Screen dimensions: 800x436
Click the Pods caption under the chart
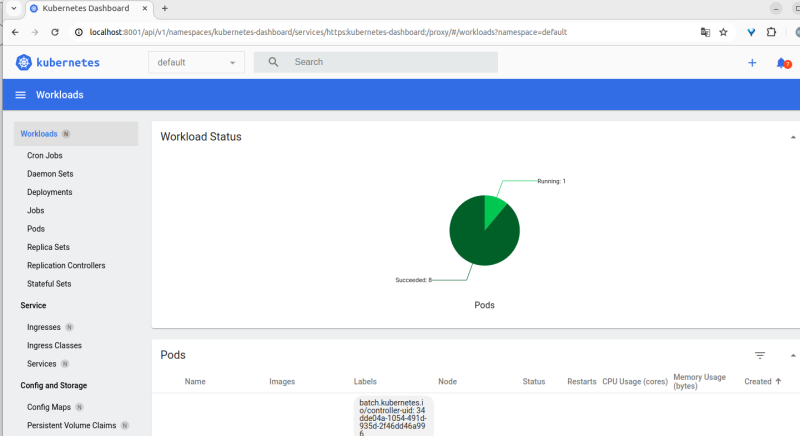(x=484, y=305)
